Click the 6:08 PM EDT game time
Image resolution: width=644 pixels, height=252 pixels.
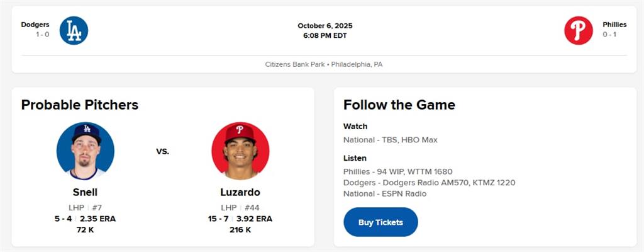pos(325,35)
